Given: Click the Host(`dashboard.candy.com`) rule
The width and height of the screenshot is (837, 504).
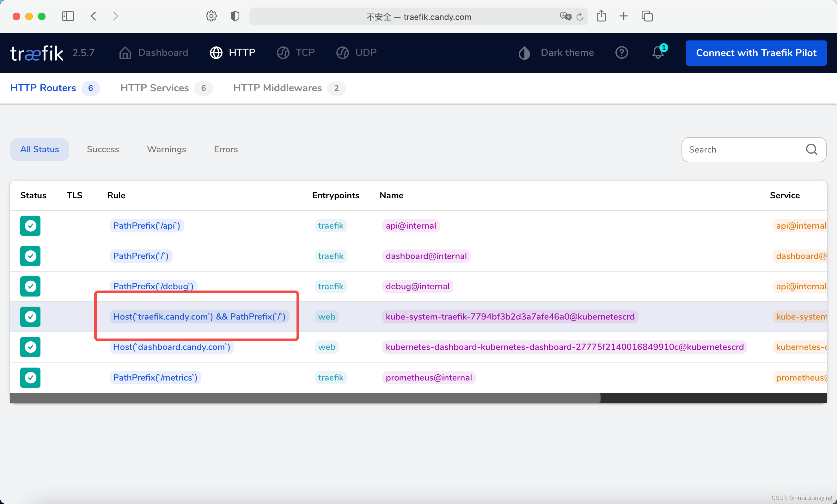Looking at the screenshot, I should tap(172, 347).
